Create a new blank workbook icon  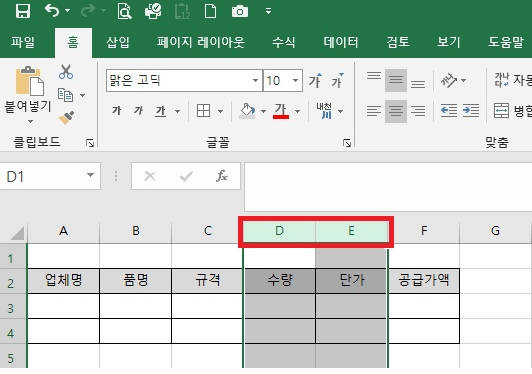pyautogui.click(x=210, y=11)
